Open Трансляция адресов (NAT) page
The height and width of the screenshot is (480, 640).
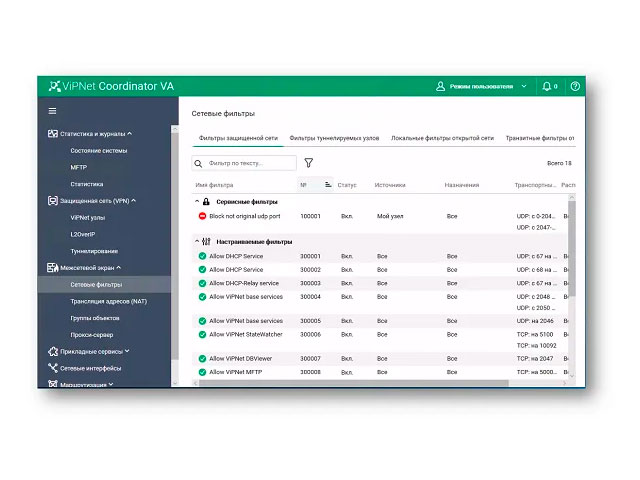click(x=108, y=301)
